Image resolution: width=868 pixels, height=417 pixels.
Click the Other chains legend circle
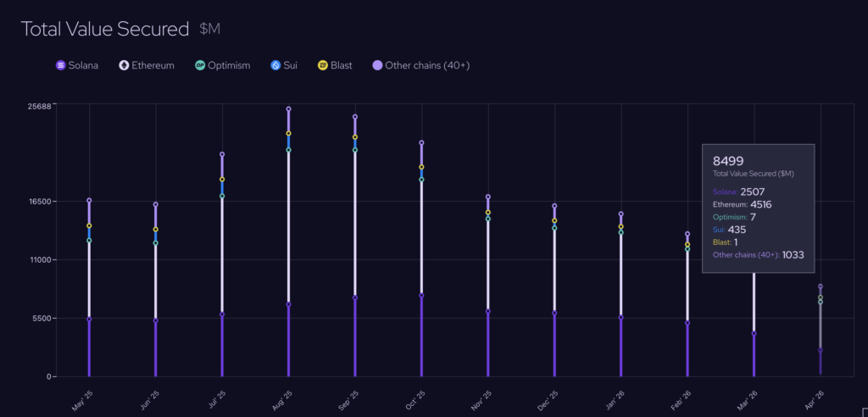click(377, 65)
